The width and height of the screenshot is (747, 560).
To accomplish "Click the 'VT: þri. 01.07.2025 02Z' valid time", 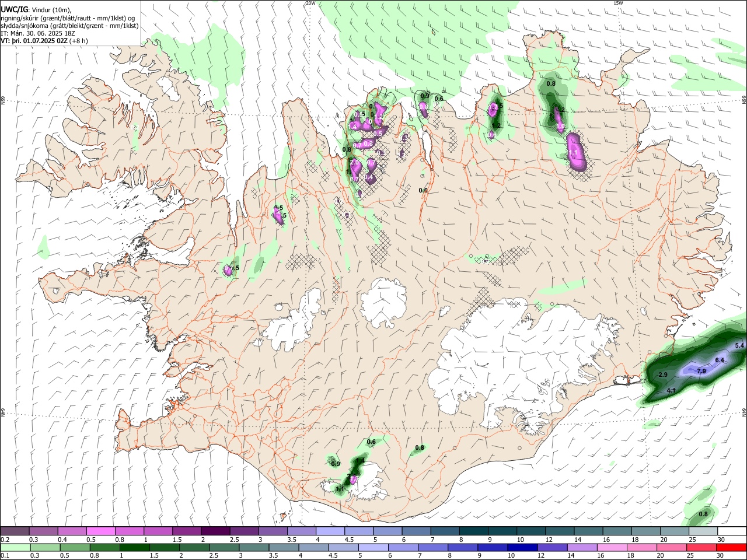I will click(34, 41).
